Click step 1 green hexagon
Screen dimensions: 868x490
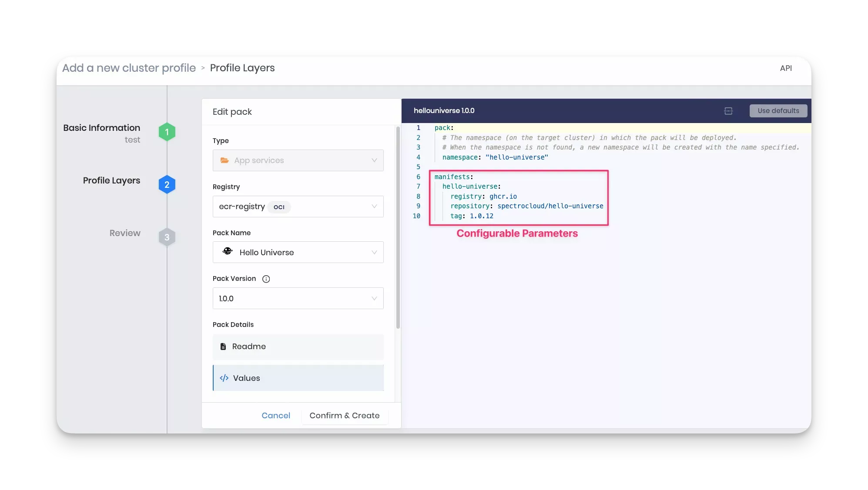pos(167,132)
